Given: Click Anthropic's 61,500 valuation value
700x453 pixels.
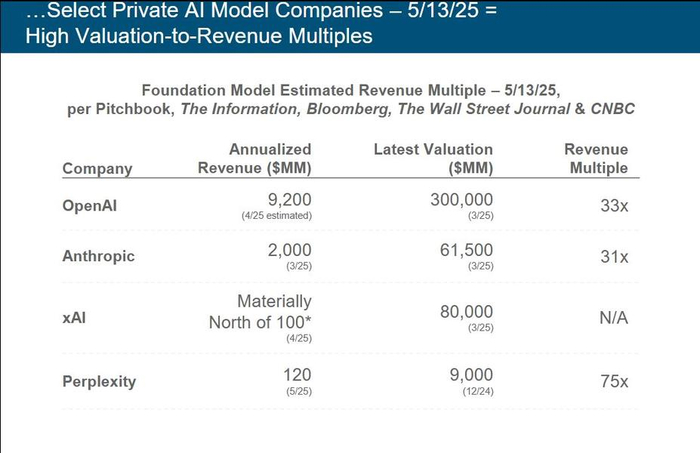Looking at the screenshot, I should tap(467, 249).
